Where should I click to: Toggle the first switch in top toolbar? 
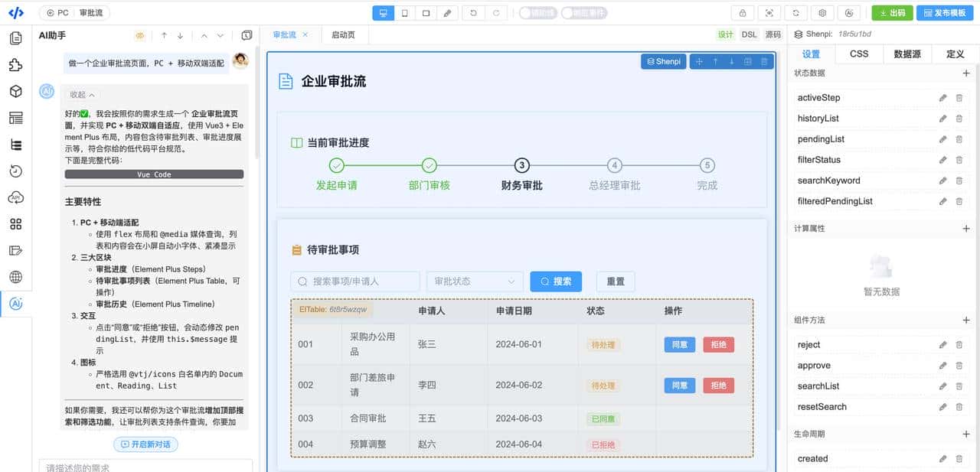pyautogui.click(x=537, y=13)
